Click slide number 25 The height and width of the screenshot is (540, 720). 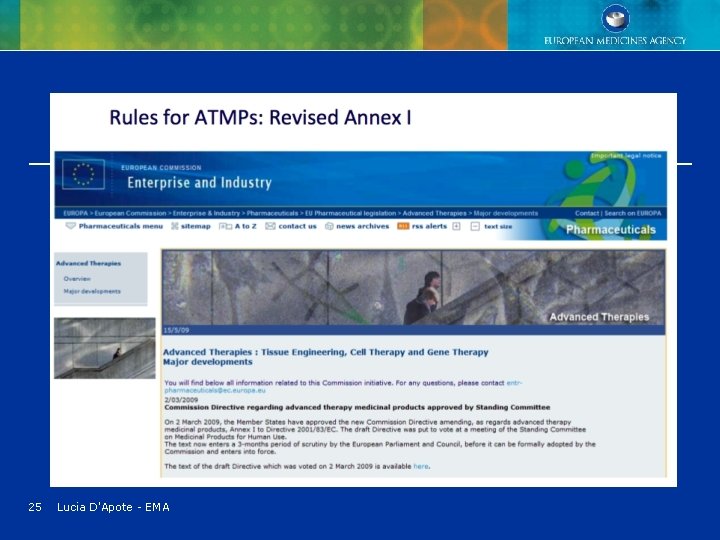pyautogui.click(x=35, y=507)
